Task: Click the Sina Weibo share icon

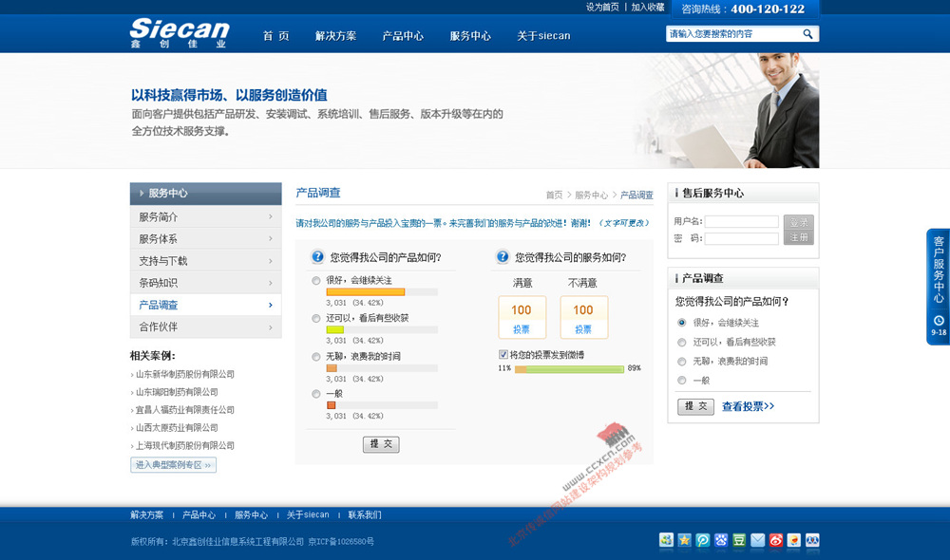Action: pos(775,540)
